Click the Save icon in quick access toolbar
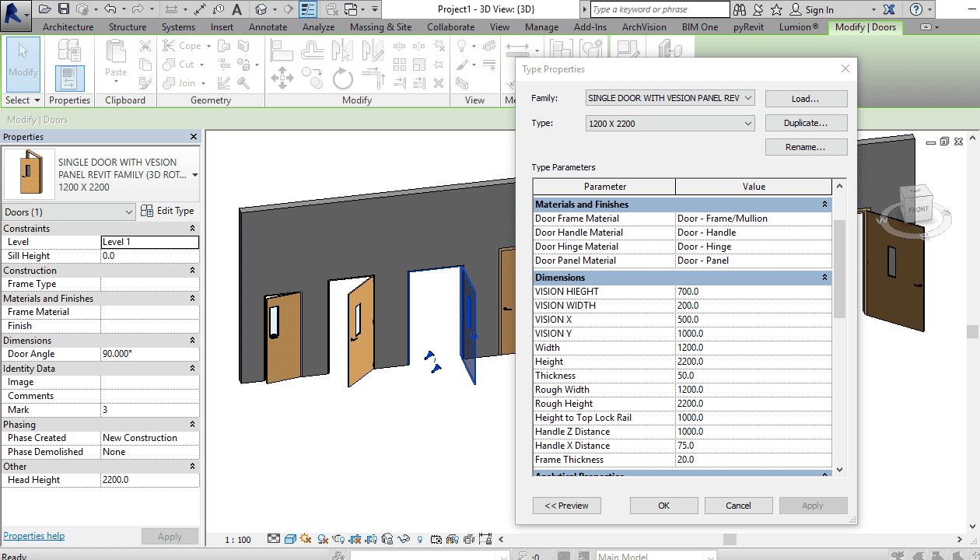The image size is (980, 560). point(64,9)
